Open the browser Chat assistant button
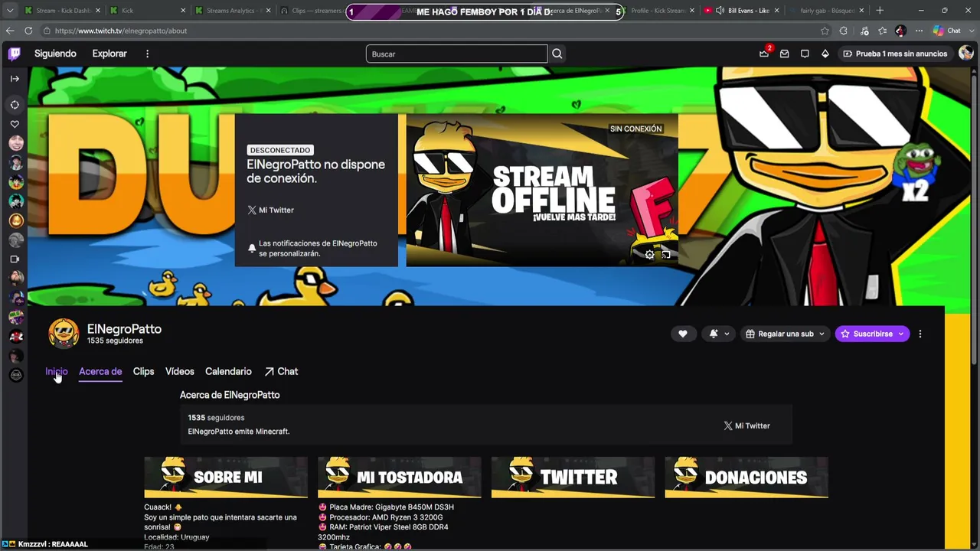This screenshot has height=551, width=980. [947, 31]
